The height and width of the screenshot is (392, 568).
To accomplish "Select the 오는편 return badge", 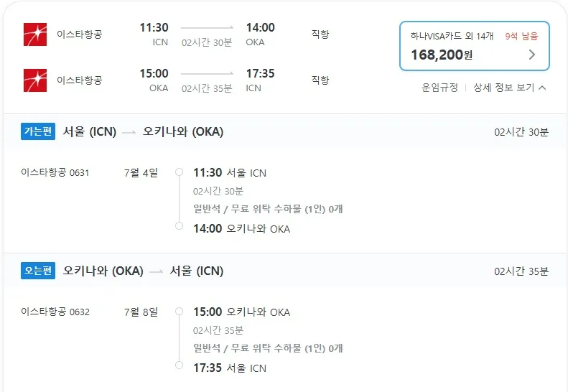I will 38,271.
